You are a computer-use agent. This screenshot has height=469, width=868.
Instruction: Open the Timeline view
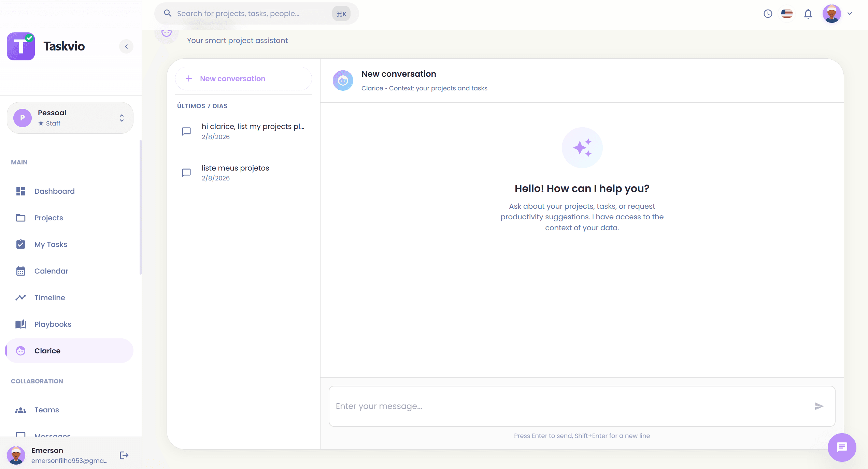pyautogui.click(x=49, y=297)
